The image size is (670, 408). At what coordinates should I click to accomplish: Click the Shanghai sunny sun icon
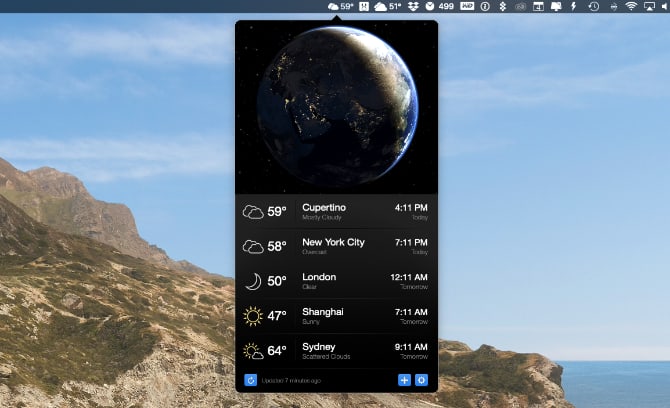coord(253,316)
